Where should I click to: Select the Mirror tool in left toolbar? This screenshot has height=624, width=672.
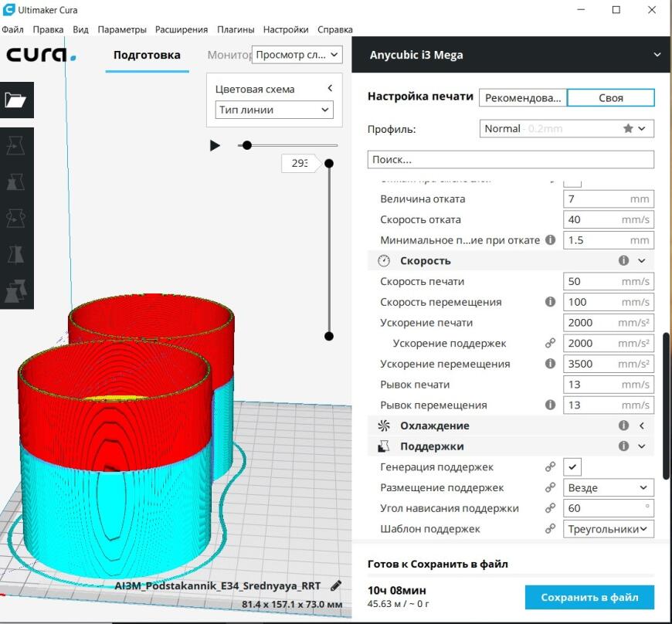click(15, 254)
